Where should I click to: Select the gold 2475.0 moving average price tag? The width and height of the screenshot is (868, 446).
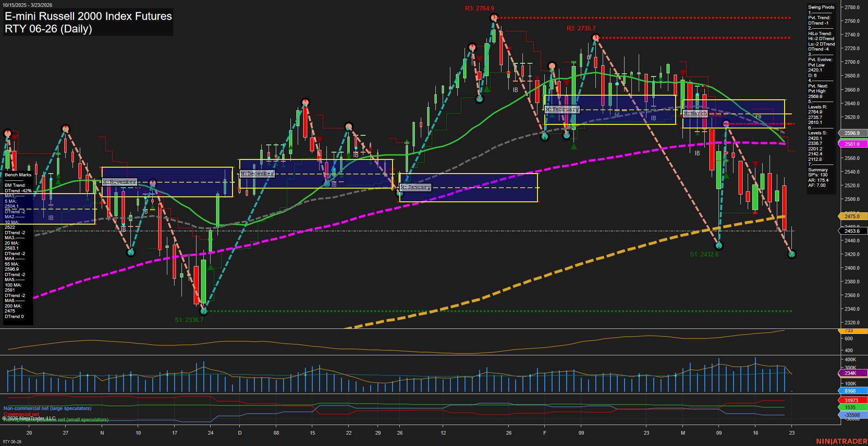852,216
